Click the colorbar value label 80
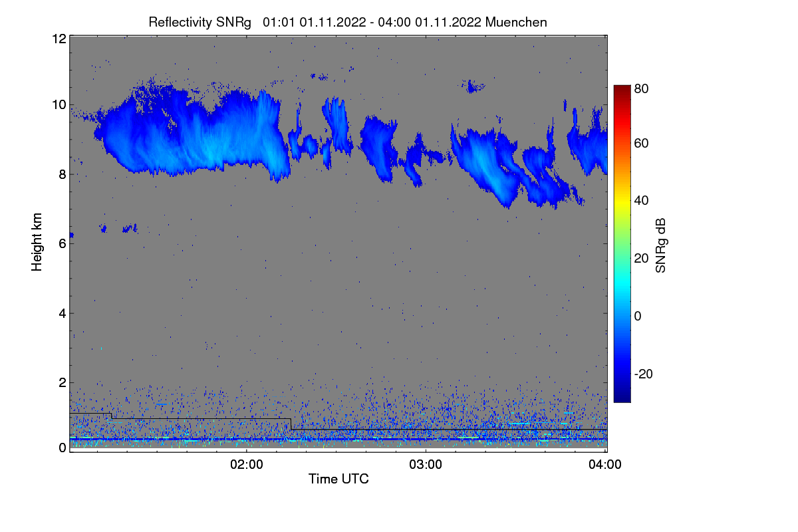Image resolution: width=798 pixels, height=532 pixels. 641,88
